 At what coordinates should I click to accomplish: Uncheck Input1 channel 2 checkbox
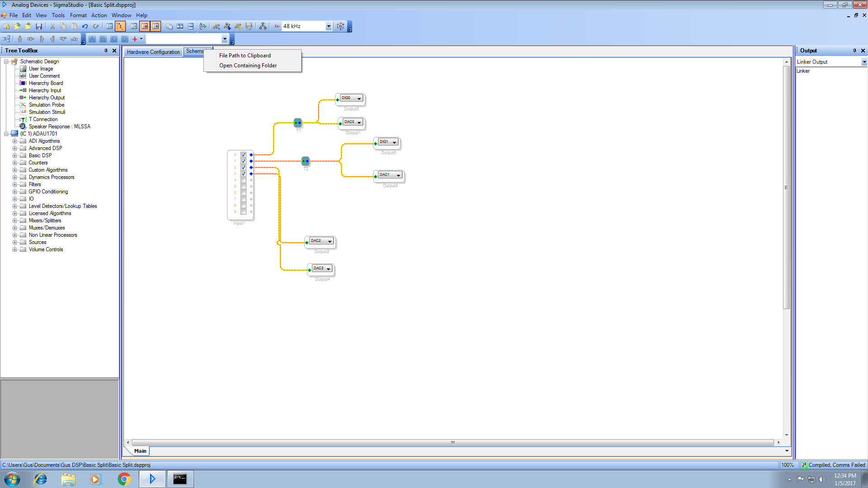(243, 167)
